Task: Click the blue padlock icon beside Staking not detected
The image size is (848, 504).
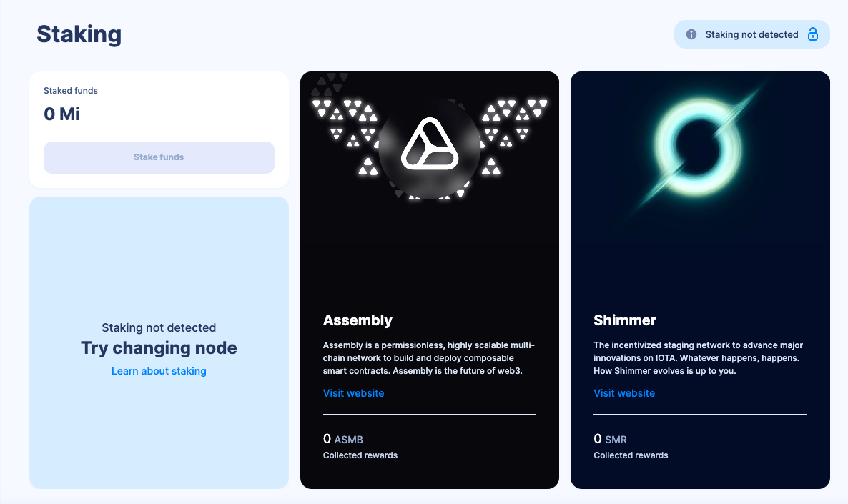Action: coord(814,34)
